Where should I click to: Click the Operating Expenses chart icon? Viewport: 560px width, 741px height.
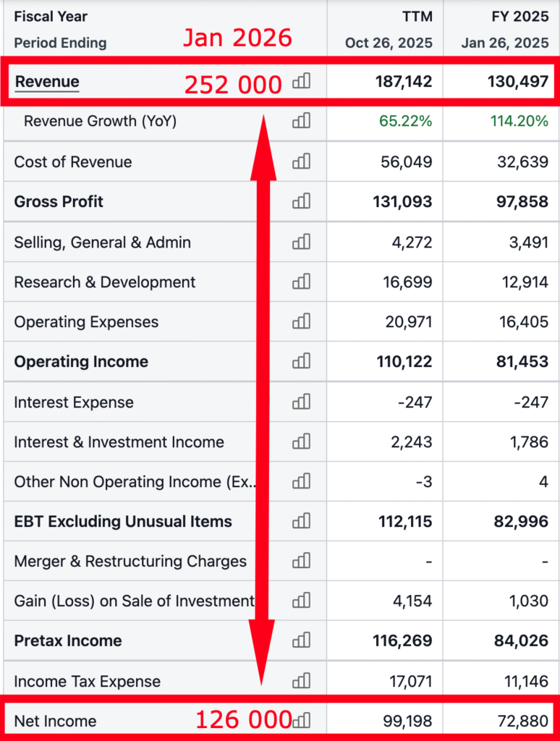[x=301, y=321]
